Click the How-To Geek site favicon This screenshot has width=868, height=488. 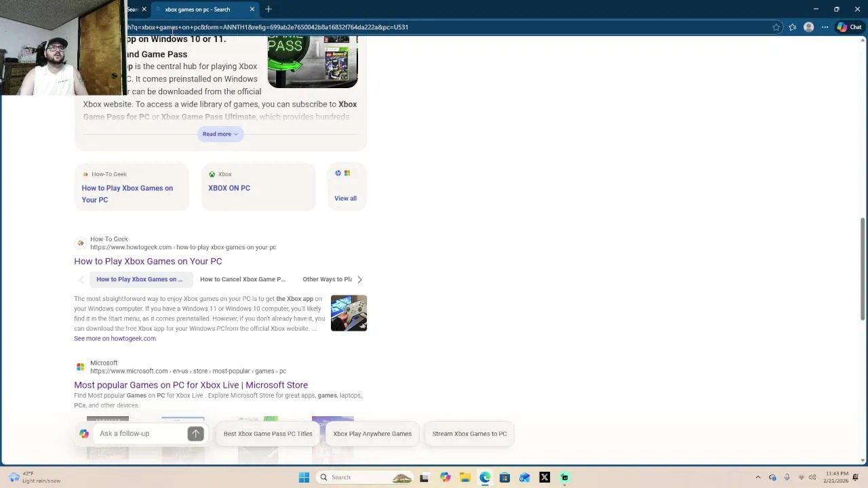click(81, 243)
